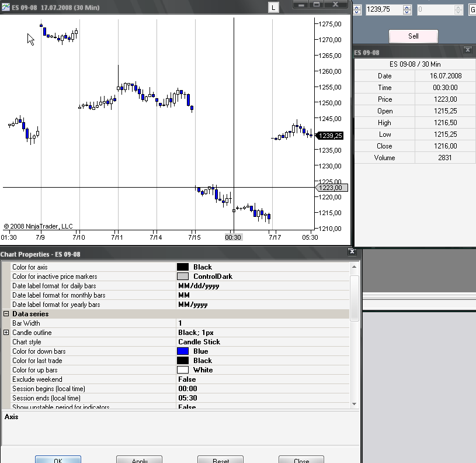The height and width of the screenshot is (463, 476).
Task: Click the Reset button
Action: pyautogui.click(x=221, y=459)
